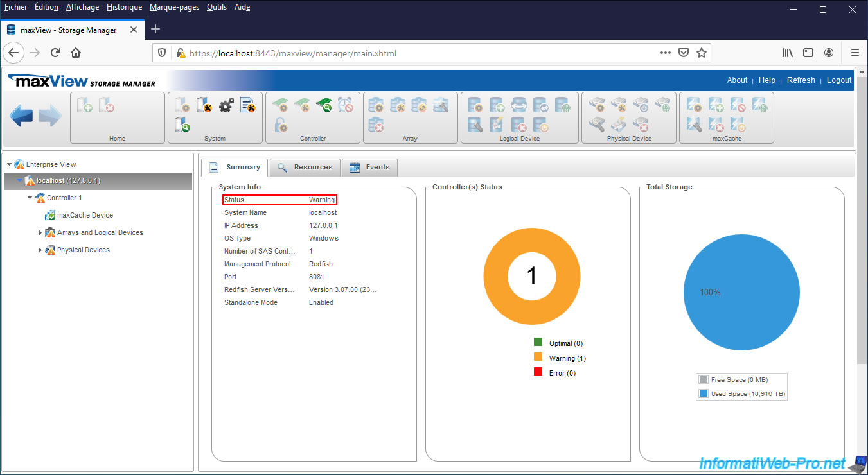Bookmark this page using the star icon

click(702, 53)
